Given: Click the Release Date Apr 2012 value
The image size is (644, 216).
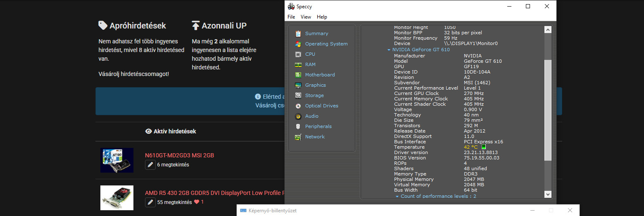Looking at the screenshot, I should point(474,131).
